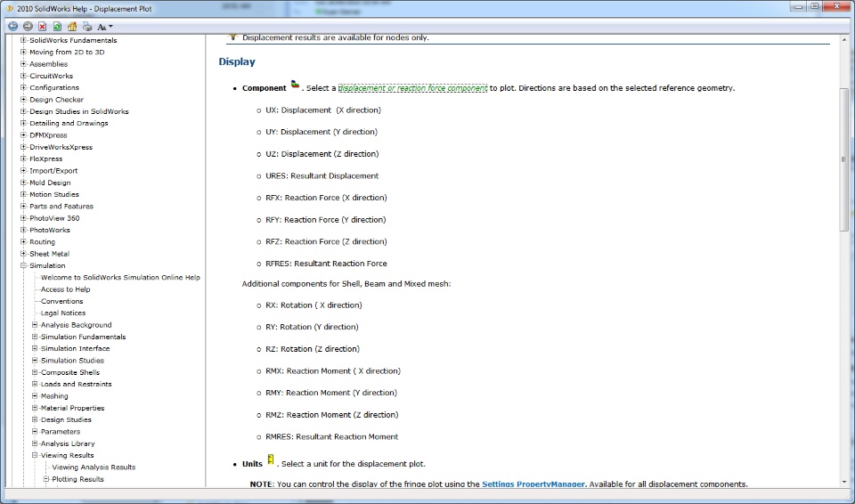Expand the Design Checker node

[x=23, y=99]
